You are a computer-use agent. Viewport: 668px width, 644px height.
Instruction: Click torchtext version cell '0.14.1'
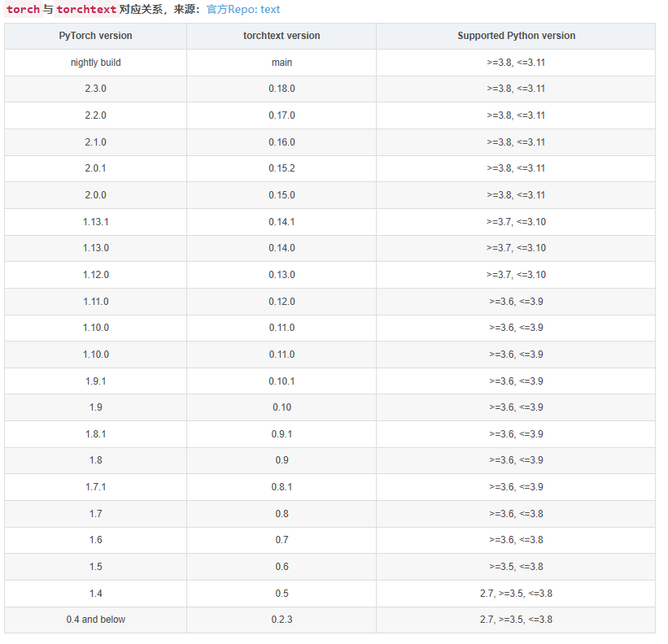(x=282, y=222)
